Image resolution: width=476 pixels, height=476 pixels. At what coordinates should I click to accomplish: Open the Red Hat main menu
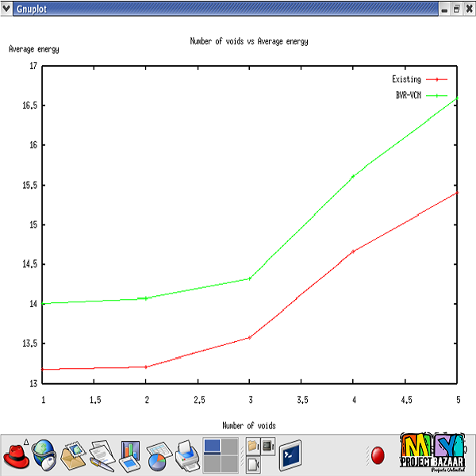[16, 456]
